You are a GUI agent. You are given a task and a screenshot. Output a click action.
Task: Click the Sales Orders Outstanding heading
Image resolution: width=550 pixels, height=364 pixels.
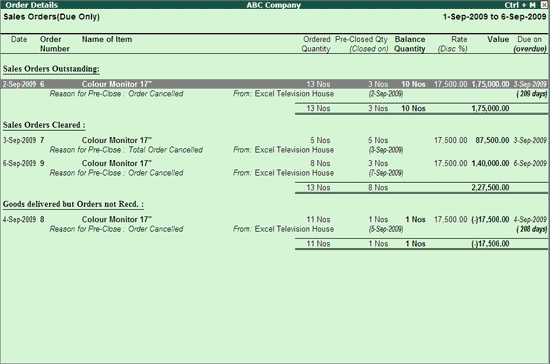click(x=51, y=69)
